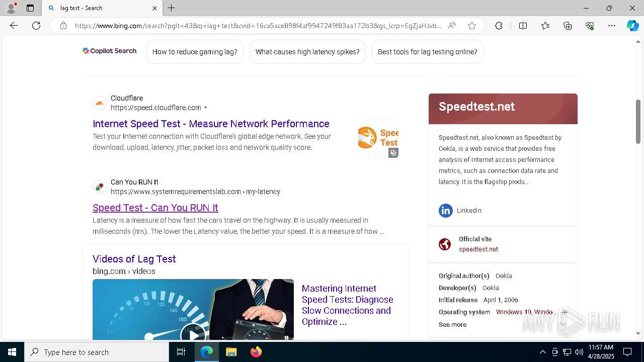Screen dimensions: 644x362
Task: Click the taskbar search box
Action: tap(97, 352)
